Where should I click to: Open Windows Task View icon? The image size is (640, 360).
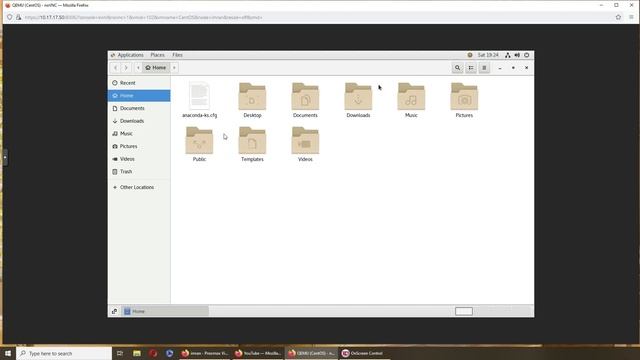click(x=120, y=353)
